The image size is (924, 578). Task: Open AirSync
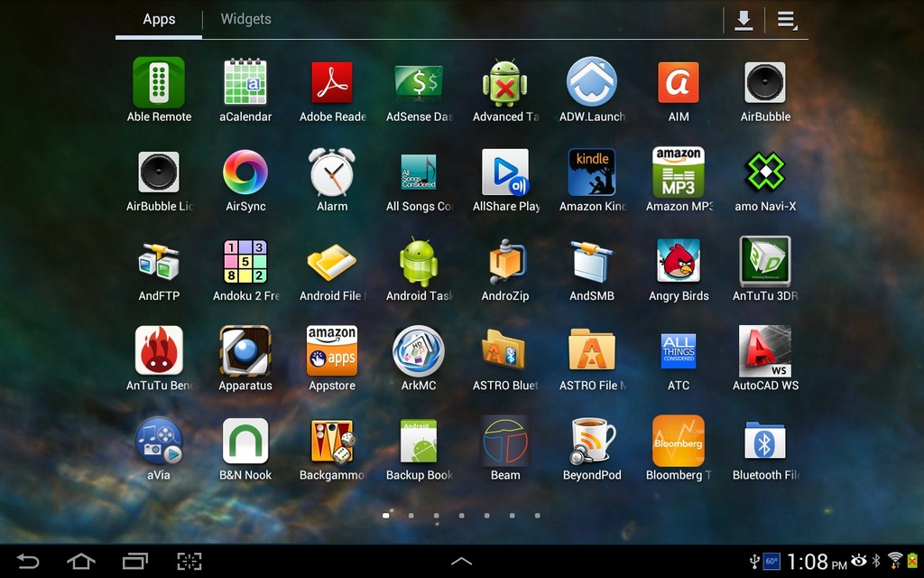245,172
